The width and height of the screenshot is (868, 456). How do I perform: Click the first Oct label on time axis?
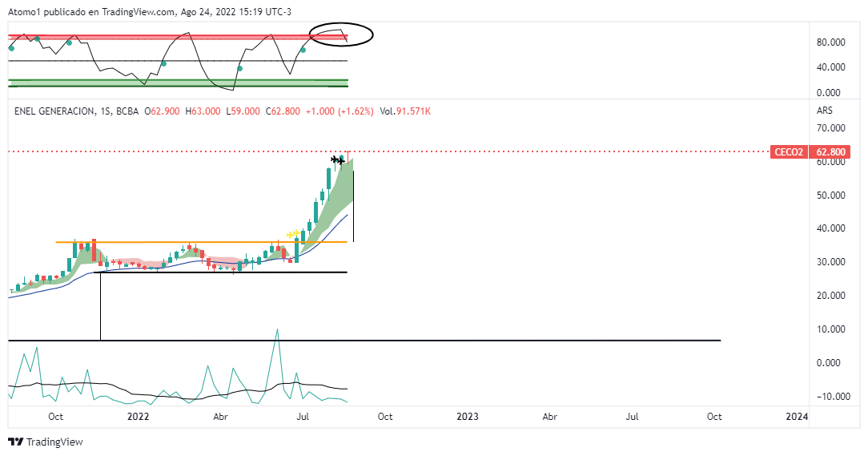click(55, 417)
